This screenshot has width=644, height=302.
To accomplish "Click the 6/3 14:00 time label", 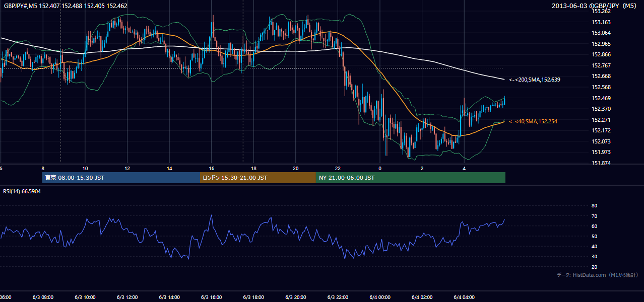I will click(169, 297).
